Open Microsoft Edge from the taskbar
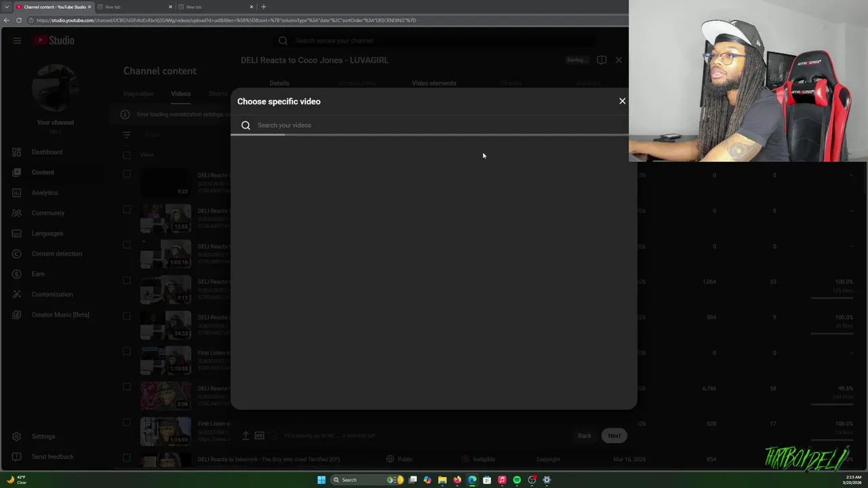The image size is (868, 488). [x=472, y=480]
